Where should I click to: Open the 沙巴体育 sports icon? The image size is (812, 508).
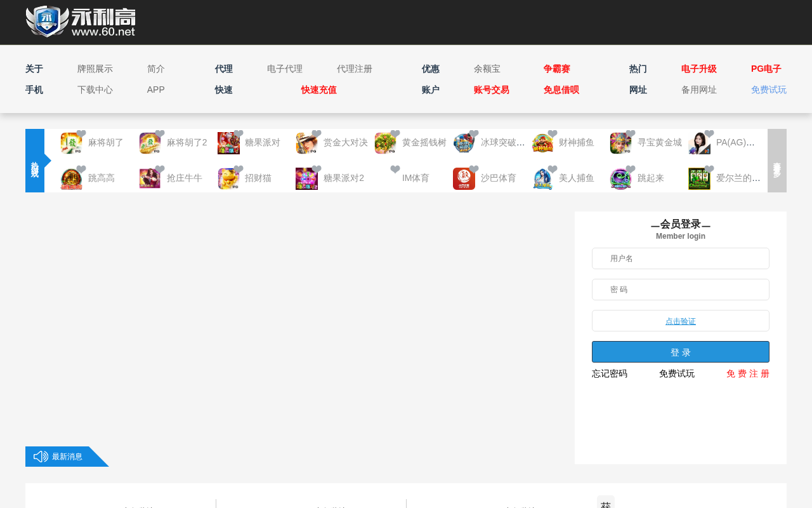coord(464,179)
